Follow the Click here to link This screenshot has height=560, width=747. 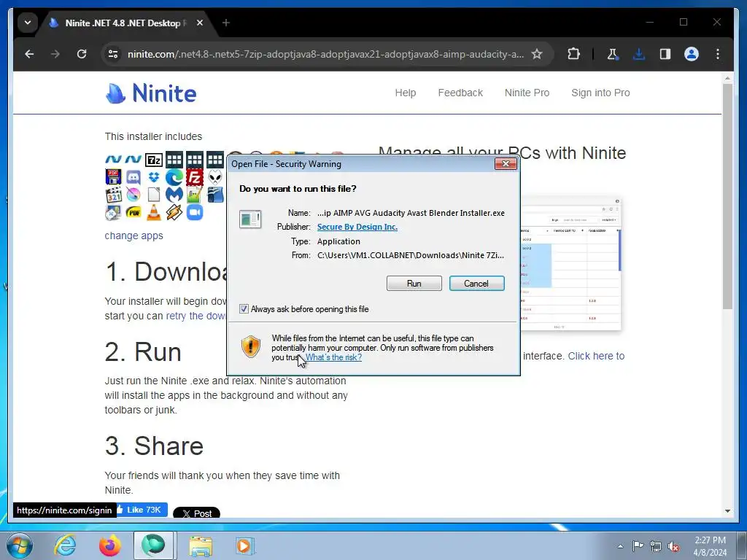tap(596, 356)
